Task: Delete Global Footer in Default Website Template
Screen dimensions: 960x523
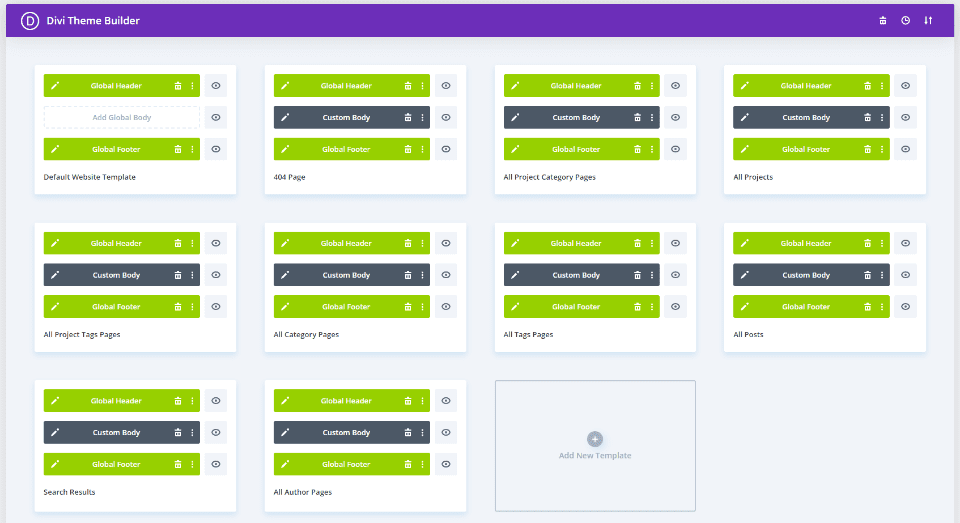Action: [178, 149]
